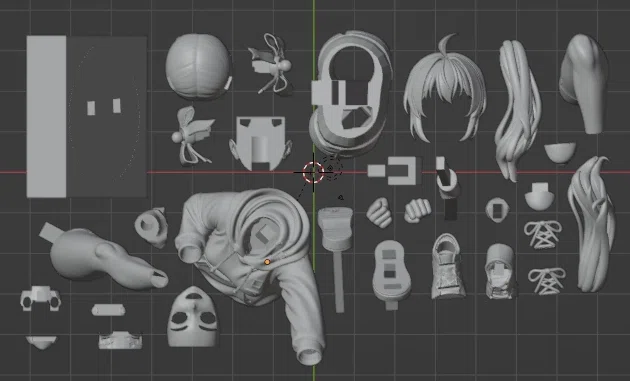Select the ribbon bow ornament beside the dome
The width and height of the screenshot is (630, 381).
click(x=270, y=65)
